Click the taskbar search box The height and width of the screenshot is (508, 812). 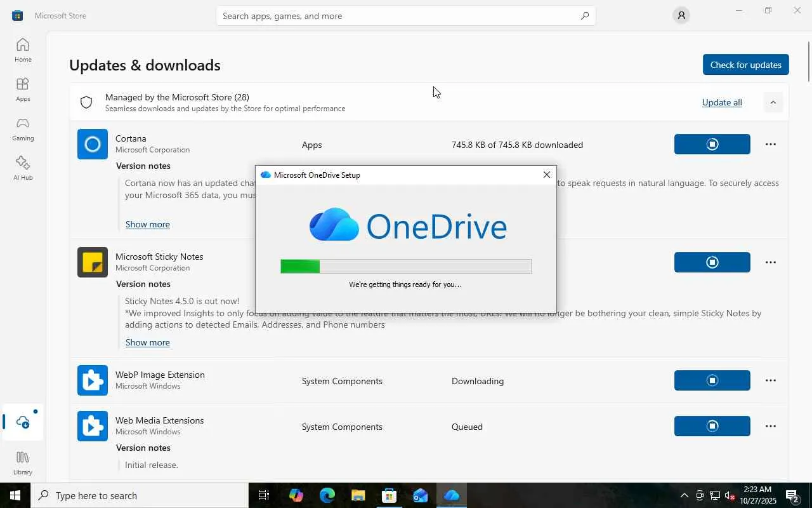pos(140,495)
